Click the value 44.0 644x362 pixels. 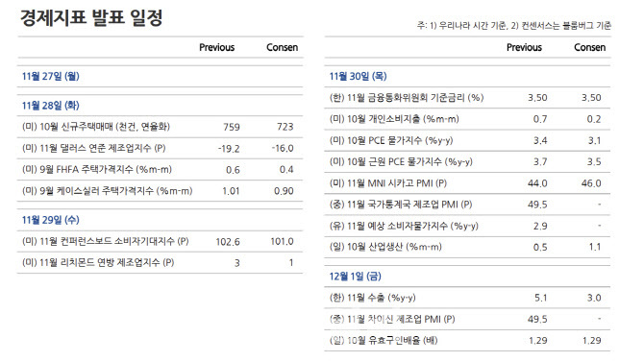coord(537,183)
